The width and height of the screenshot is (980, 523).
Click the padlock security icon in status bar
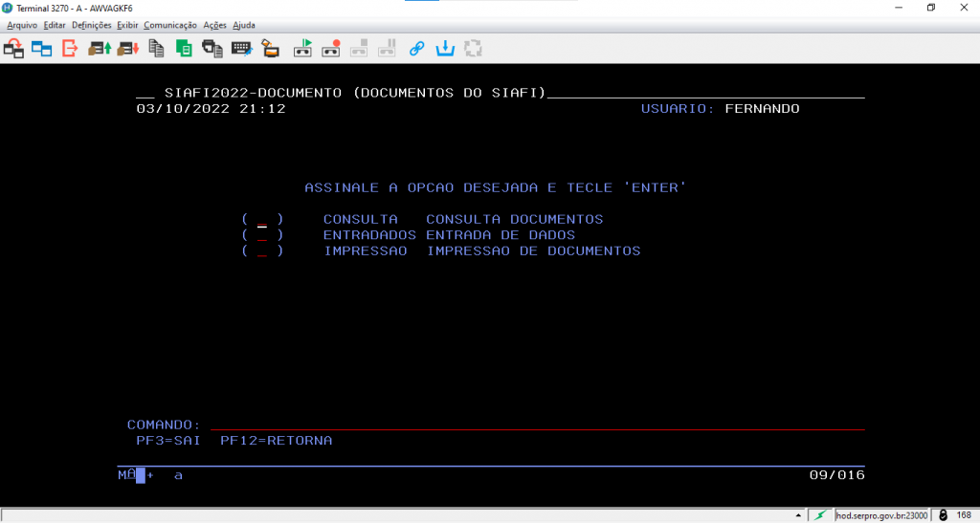click(x=943, y=515)
